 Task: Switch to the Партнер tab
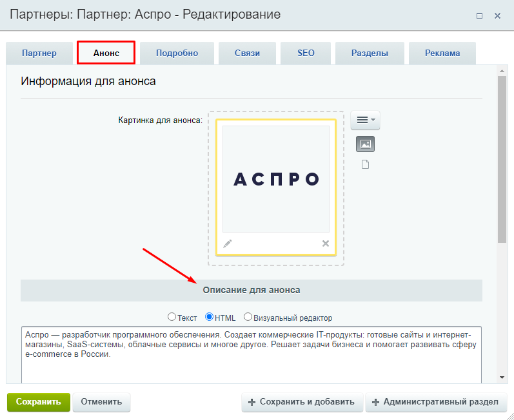[39, 53]
